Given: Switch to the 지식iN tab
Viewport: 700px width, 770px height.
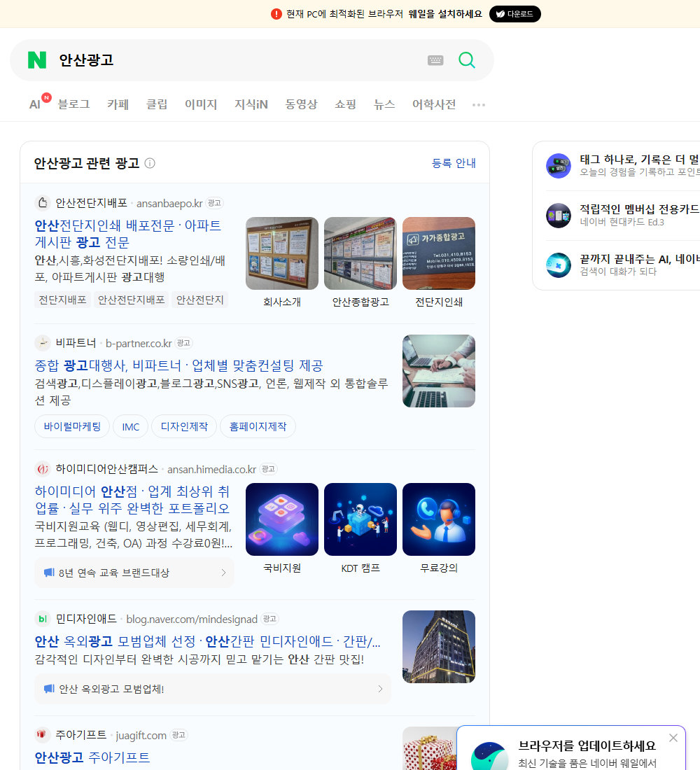Looking at the screenshot, I should coord(251,104).
